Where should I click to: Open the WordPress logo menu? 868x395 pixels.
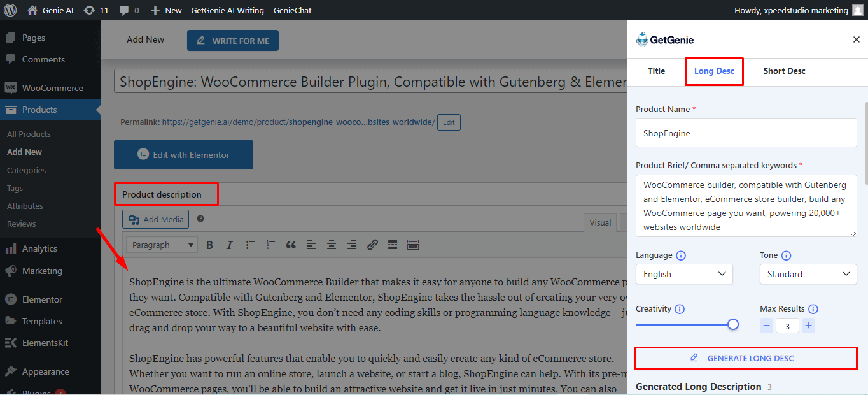[10, 10]
